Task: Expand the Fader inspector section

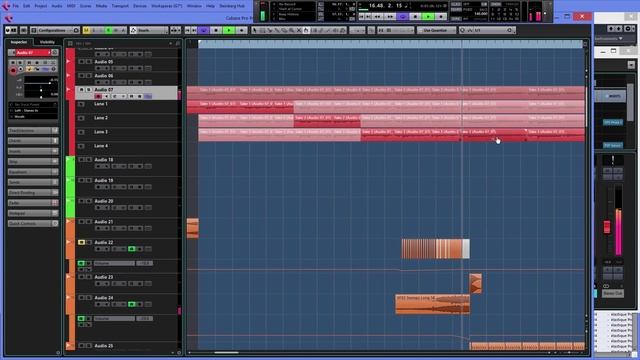Action: [x=33, y=203]
